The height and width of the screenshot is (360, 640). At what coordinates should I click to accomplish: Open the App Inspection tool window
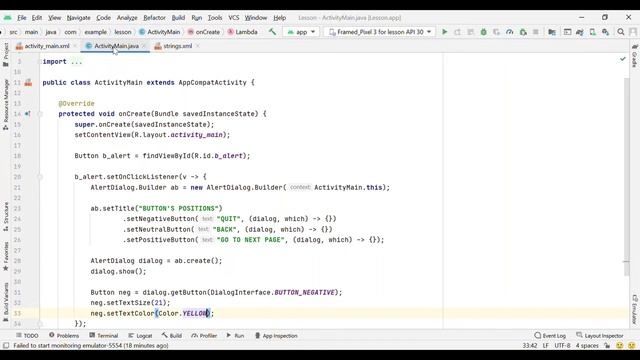(276, 336)
